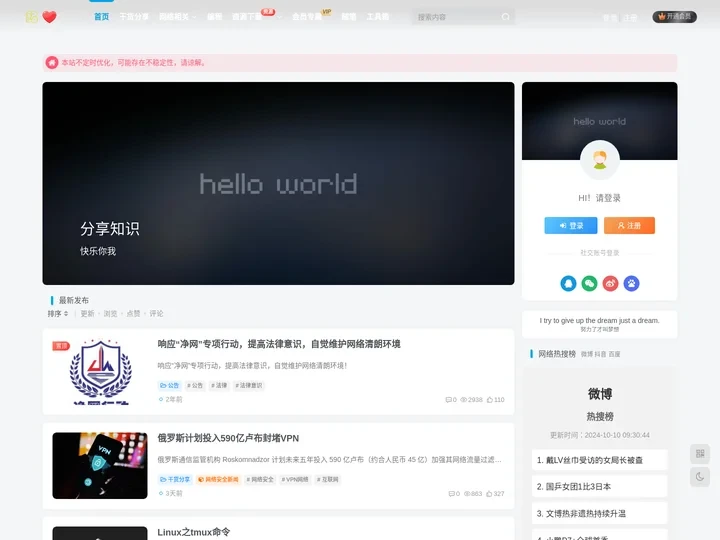This screenshot has height=540, width=720.
Task: Click the profile avatar icon in sidebar
Action: [x=600, y=160]
